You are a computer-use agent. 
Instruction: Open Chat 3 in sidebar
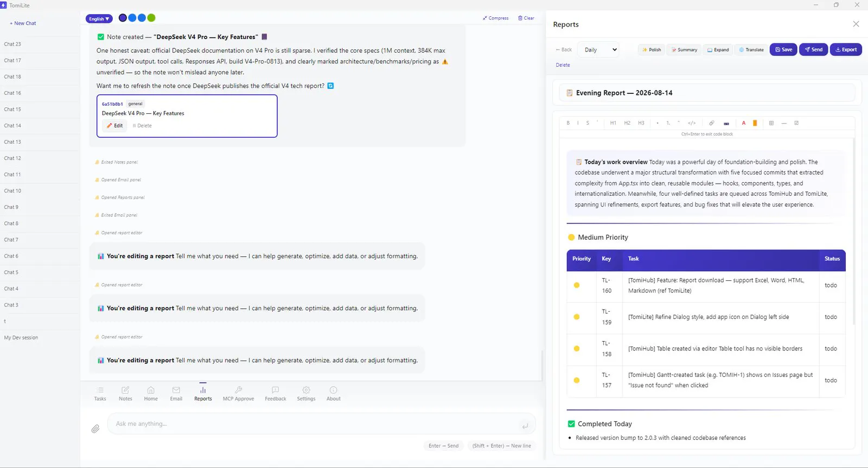(x=40, y=305)
